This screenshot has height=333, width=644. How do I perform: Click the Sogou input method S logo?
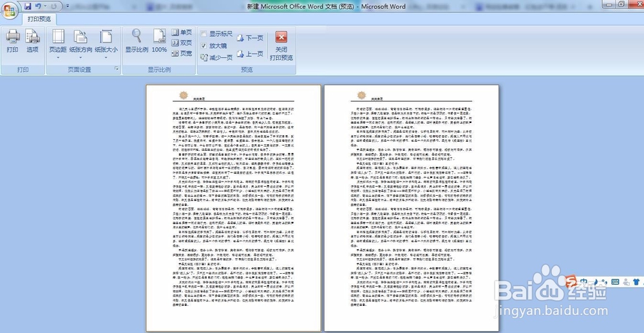571,281
